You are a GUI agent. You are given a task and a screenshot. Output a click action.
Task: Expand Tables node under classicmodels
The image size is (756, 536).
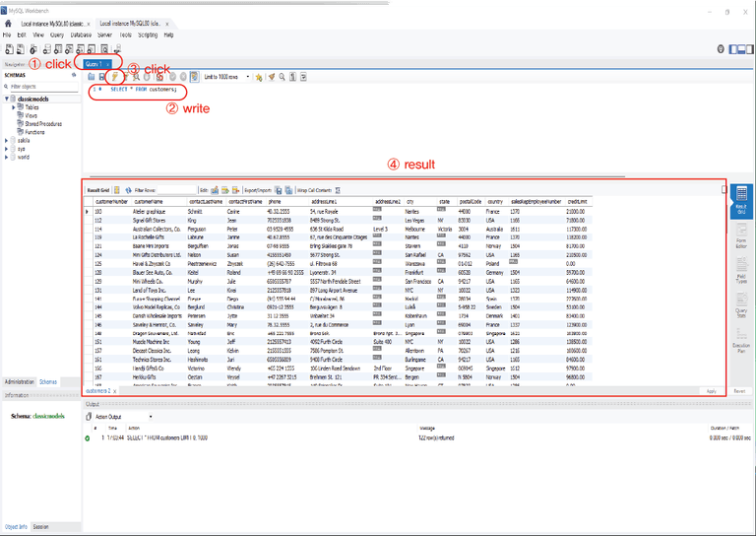coord(14,107)
